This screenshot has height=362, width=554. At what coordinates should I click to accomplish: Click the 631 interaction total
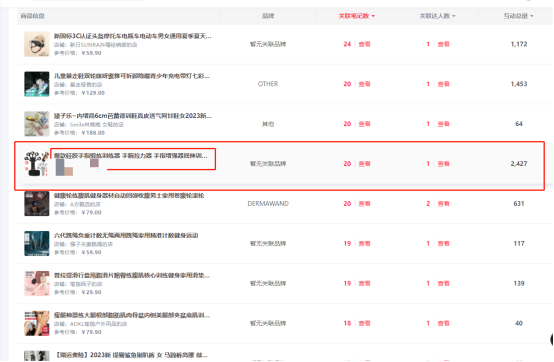pos(519,204)
